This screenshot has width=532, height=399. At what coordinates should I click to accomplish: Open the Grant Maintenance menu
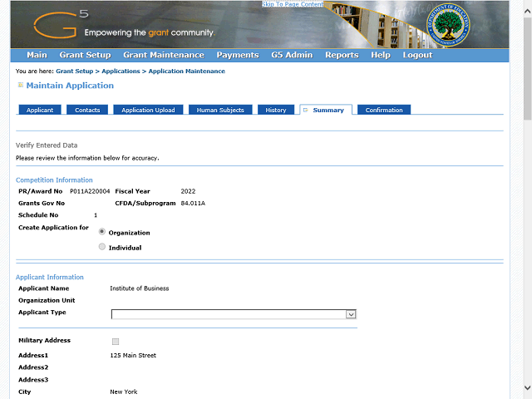(x=164, y=55)
